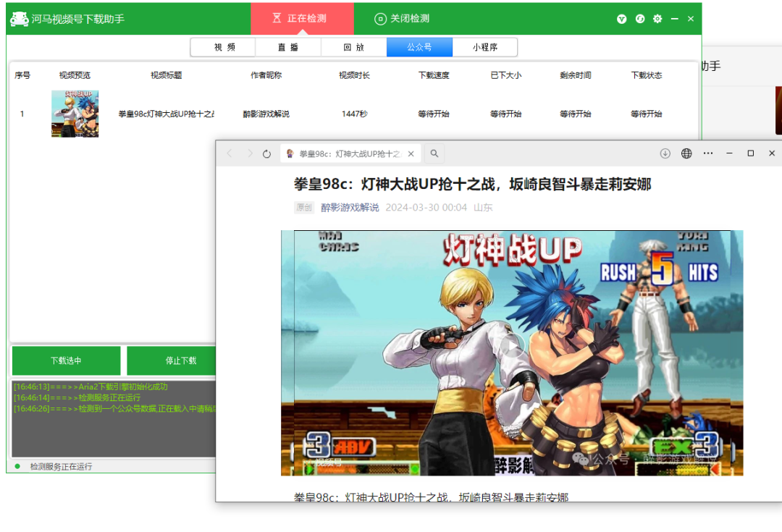Screen dimensions: 782x532
Task: Click the globe icon in the browser toolbar
Action: 686,153
